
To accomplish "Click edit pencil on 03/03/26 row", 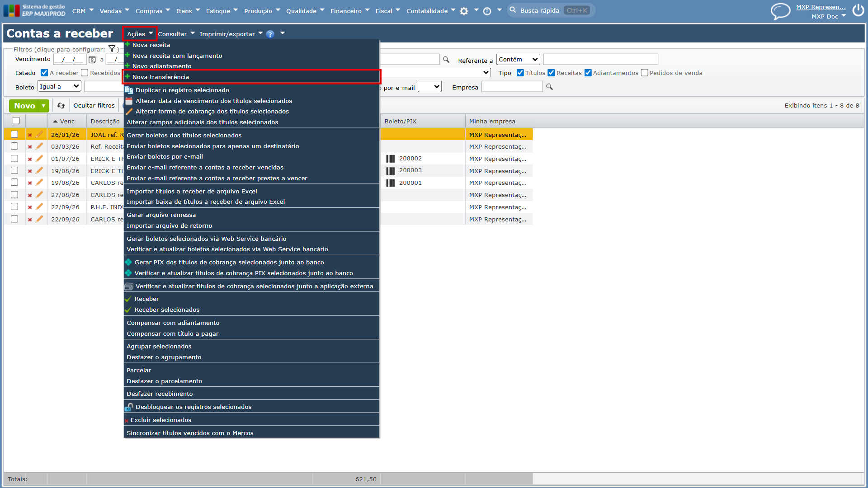I will coord(39,146).
